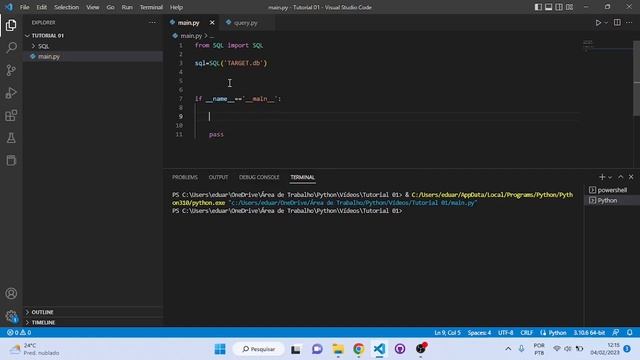This screenshot has width=640, height=360.
Task: Click Ln 9, Col 5 status entry
Action: [447, 332]
